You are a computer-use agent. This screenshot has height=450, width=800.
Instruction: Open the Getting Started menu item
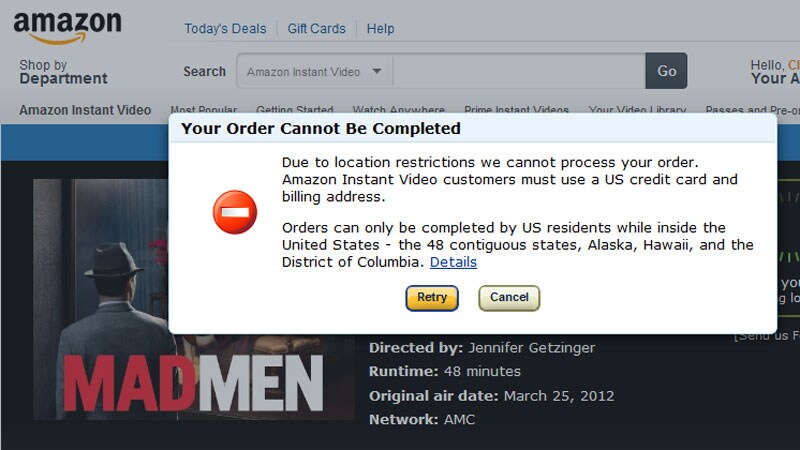point(294,109)
